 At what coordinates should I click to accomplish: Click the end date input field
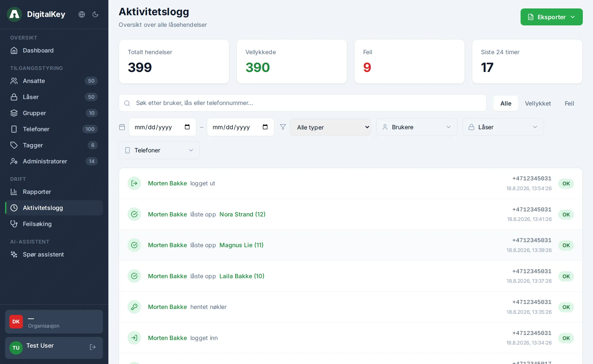point(240,127)
